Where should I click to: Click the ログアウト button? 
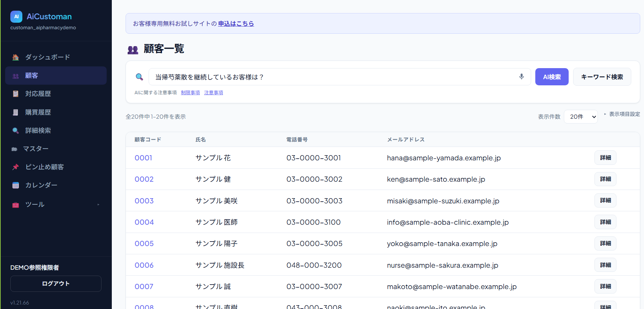(x=56, y=284)
